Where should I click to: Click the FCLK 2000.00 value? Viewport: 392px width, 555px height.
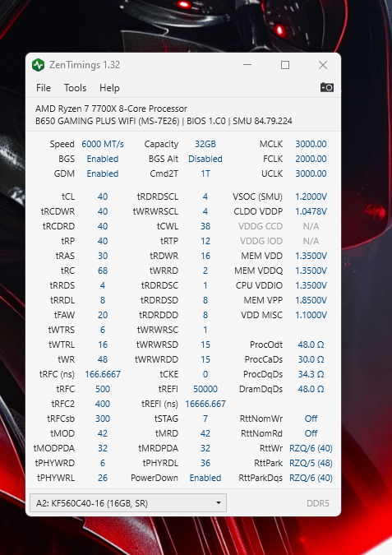311,159
